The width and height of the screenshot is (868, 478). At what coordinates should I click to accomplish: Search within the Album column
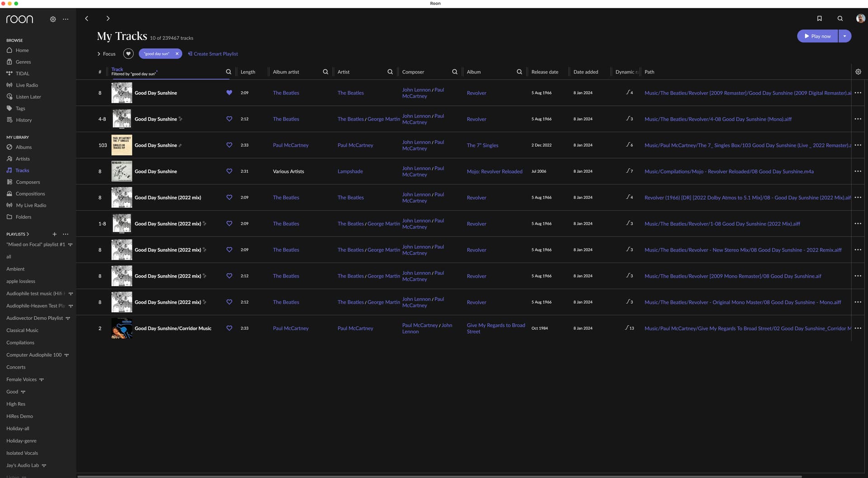[519, 72]
